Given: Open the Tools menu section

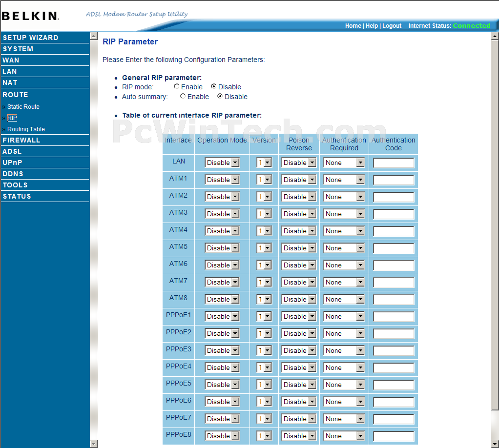Looking at the screenshot, I should pos(15,185).
